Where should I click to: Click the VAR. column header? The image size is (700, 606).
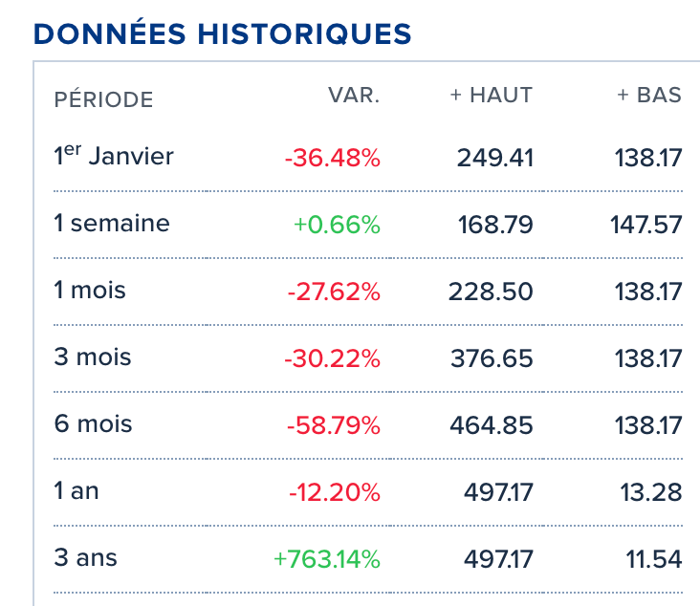point(354,95)
